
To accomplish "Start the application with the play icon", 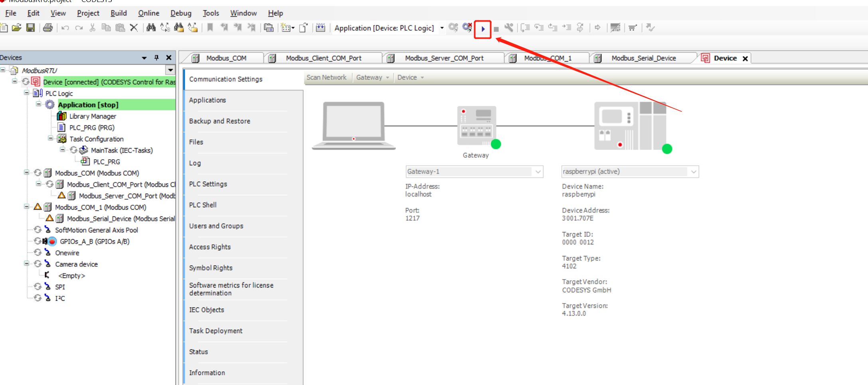I will tap(483, 29).
